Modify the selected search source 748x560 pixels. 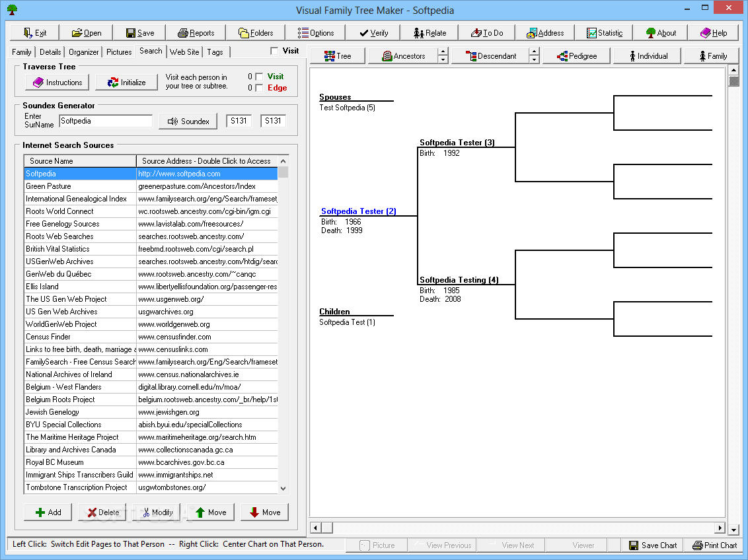pyautogui.click(x=157, y=512)
